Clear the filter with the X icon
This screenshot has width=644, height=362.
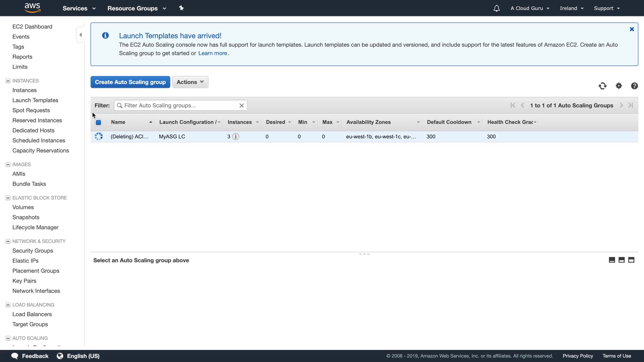[241, 106]
